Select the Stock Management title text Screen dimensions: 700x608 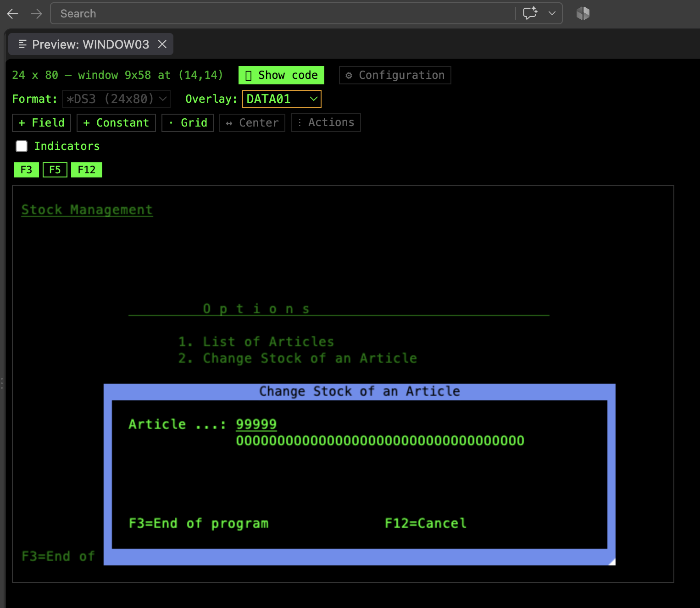[87, 210]
